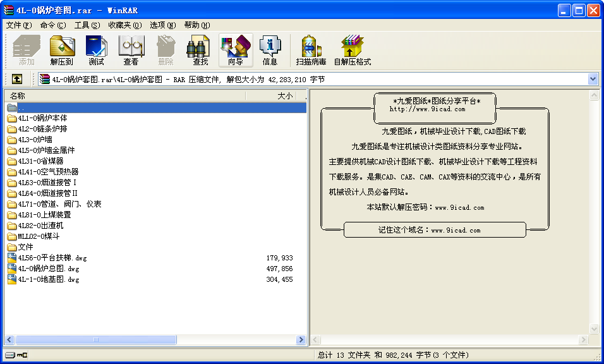The height and width of the screenshot is (364, 604).
Task: Open the 查看 (View) file tool
Action: [x=131, y=50]
